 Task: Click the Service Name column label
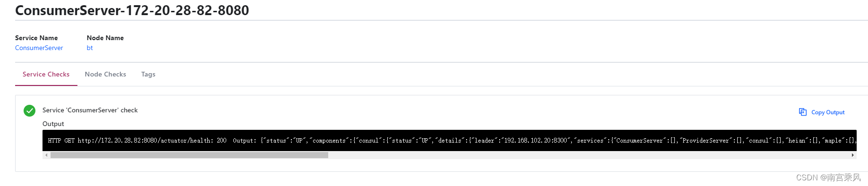pyautogui.click(x=36, y=38)
